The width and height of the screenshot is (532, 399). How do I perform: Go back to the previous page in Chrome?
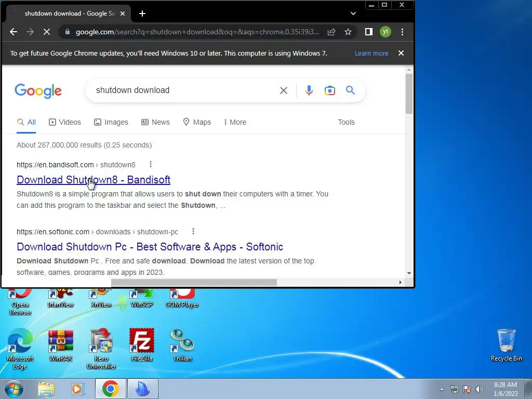coord(14,32)
